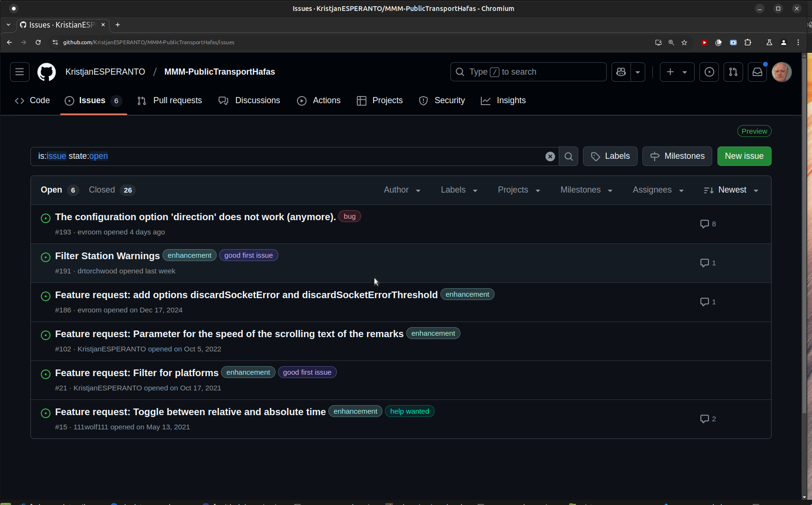The width and height of the screenshot is (812, 505).
Task: Open comments of issue #186
Action: point(708,302)
